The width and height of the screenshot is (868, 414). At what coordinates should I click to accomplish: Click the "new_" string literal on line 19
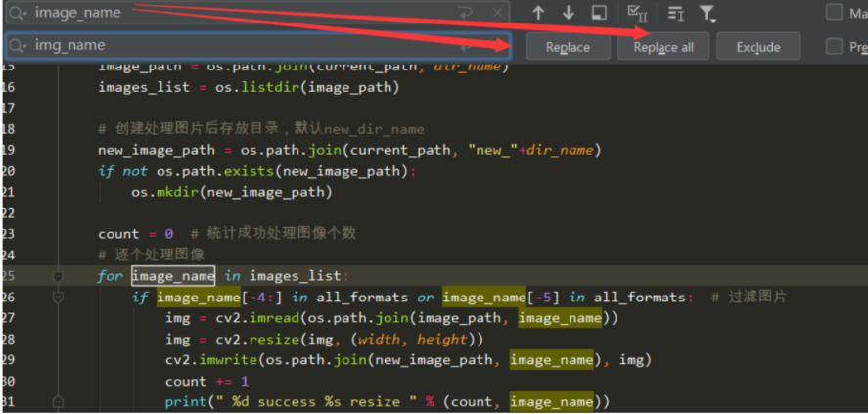pyautogui.click(x=492, y=150)
